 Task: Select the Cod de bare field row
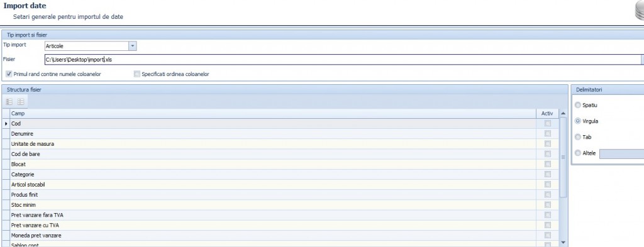point(273,154)
